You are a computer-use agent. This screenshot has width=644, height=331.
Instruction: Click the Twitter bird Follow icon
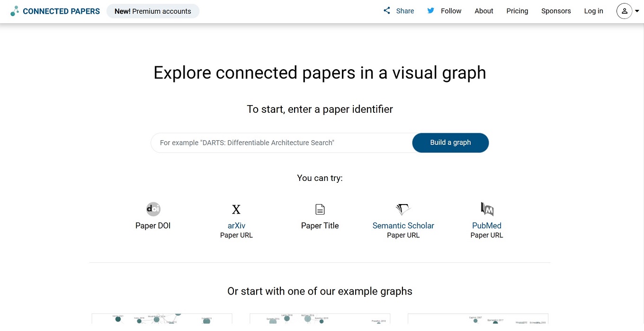click(430, 11)
